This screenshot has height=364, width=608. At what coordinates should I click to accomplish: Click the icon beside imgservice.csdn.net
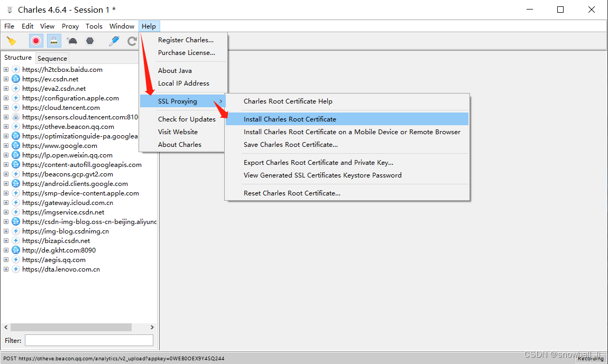(16, 212)
